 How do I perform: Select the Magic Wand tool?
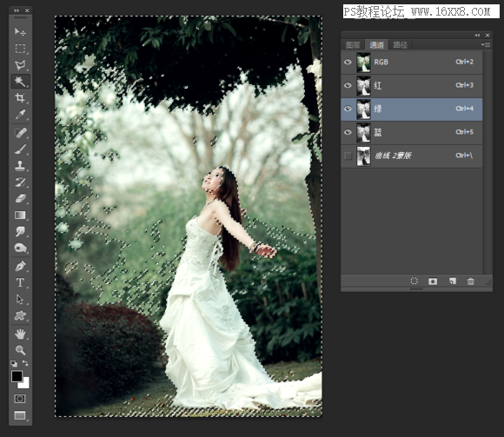point(20,82)
